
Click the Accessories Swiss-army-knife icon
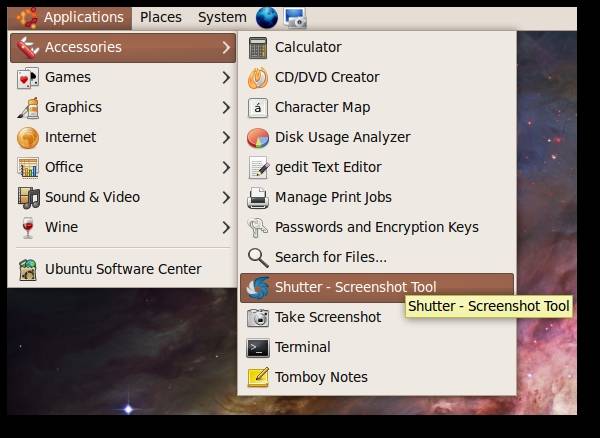pos(28,48)
